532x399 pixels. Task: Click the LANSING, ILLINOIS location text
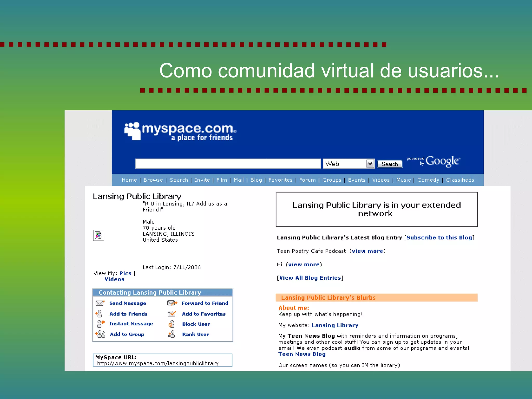tap(169, 234)
